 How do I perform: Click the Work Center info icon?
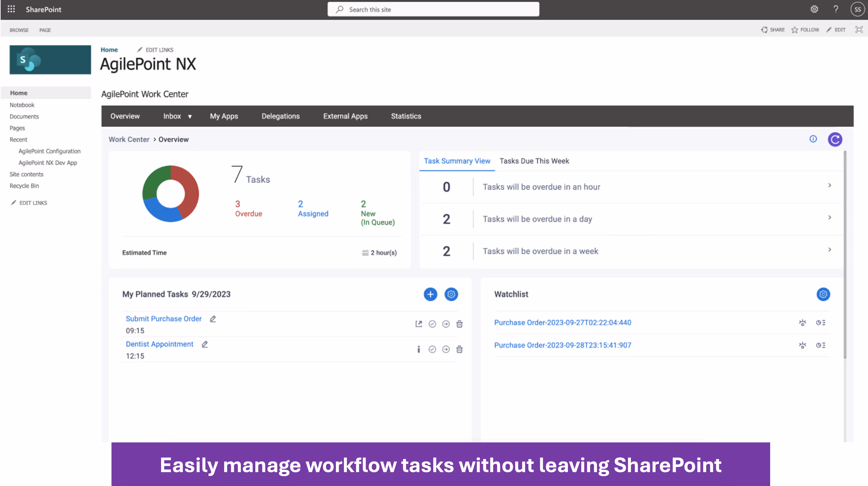coord(813,139)
